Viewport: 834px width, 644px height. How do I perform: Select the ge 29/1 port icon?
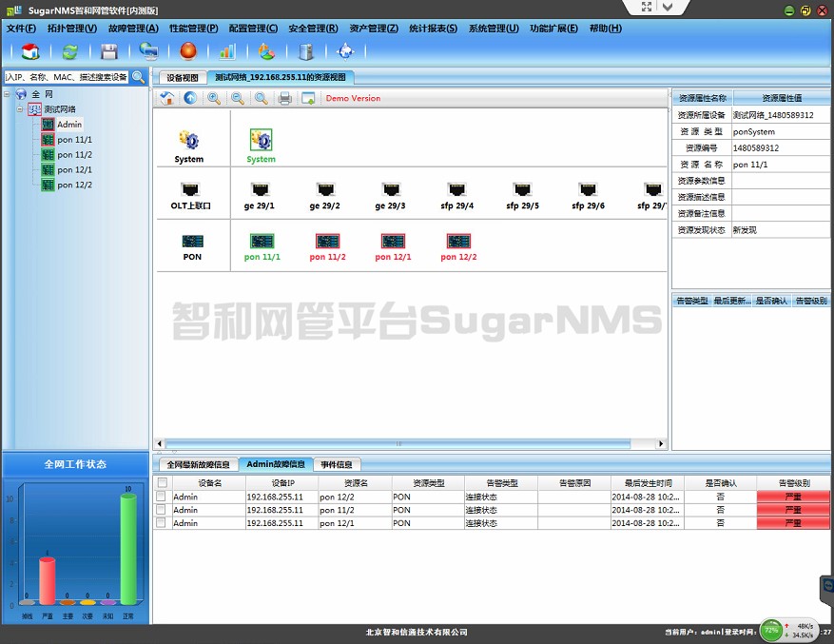point(260,189)
